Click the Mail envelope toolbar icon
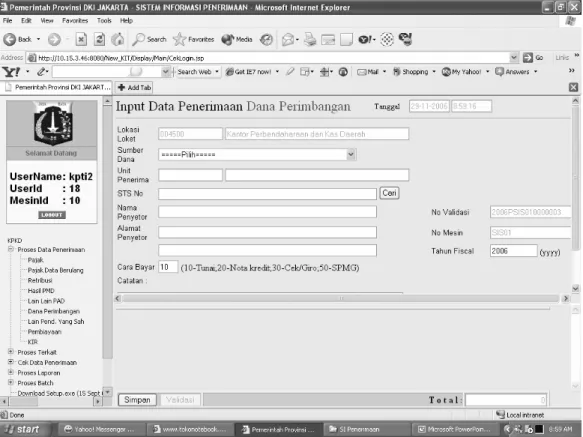Viewport: 583px width, 437px height. (x=288, y=39)
